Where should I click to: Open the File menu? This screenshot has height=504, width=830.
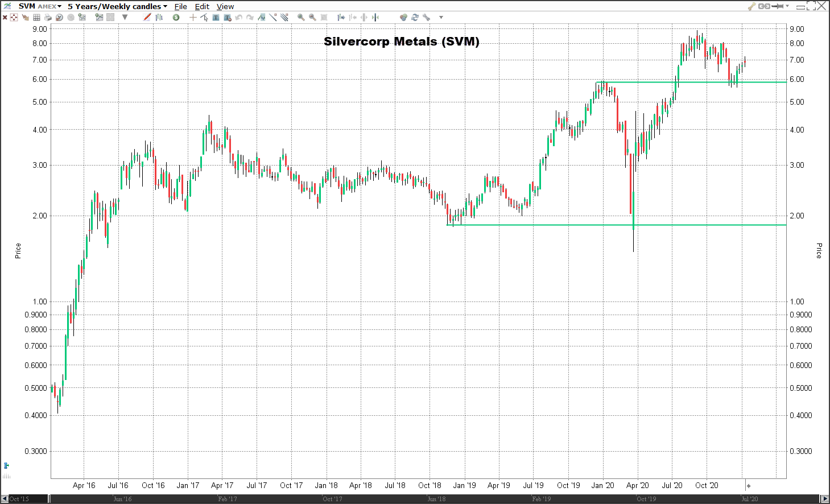181,6
